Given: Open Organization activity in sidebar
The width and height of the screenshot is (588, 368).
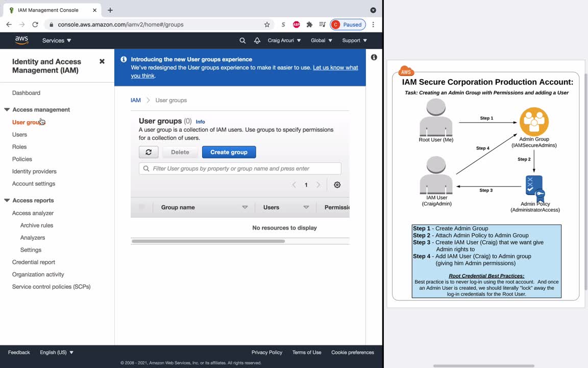Looking at the screenshot, I should tap(38, 274).
